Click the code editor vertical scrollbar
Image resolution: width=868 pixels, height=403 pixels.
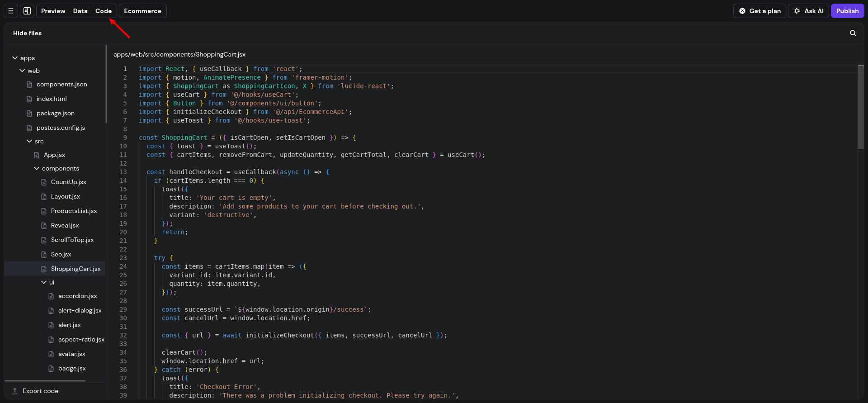tap(861, 107)
